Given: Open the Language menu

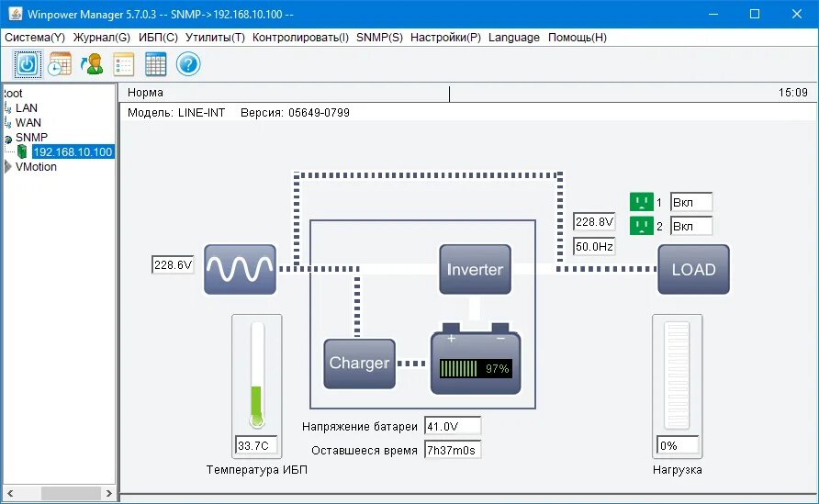Looking at the screenshot, I should [x=514, y=38].
